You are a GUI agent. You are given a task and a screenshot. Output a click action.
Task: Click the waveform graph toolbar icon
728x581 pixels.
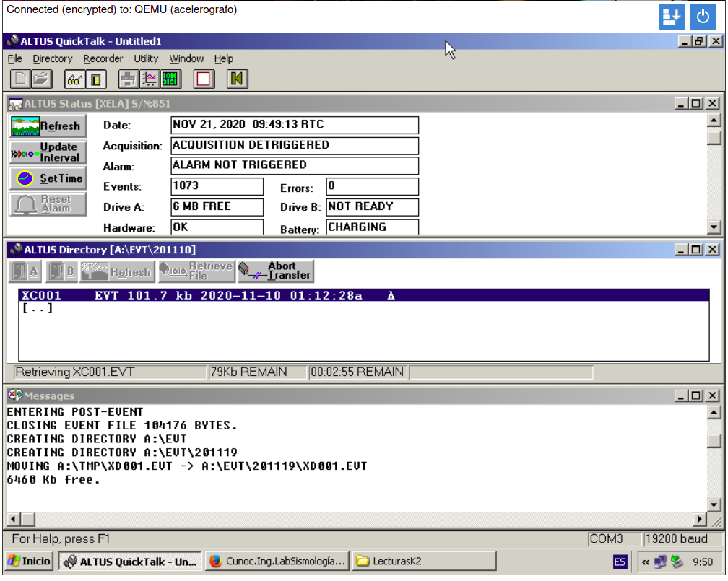tap(149, 79)
